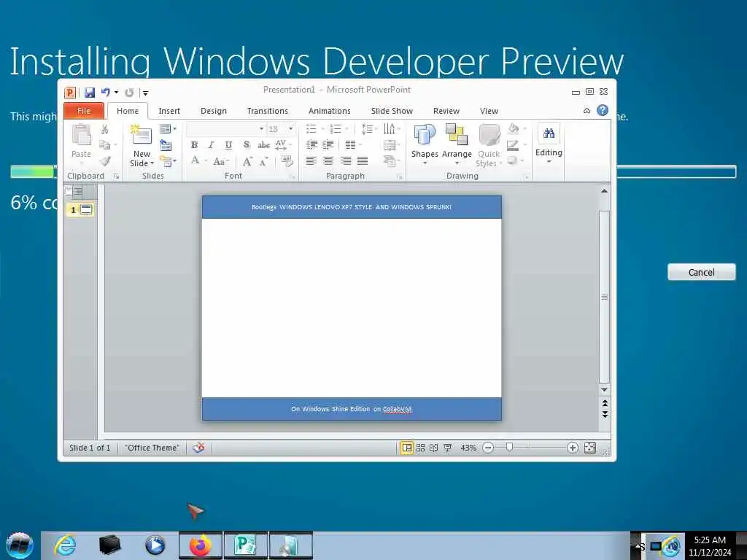Open the File tab
747x560 pixels.
pyautogui.click(x=84, y=111)
